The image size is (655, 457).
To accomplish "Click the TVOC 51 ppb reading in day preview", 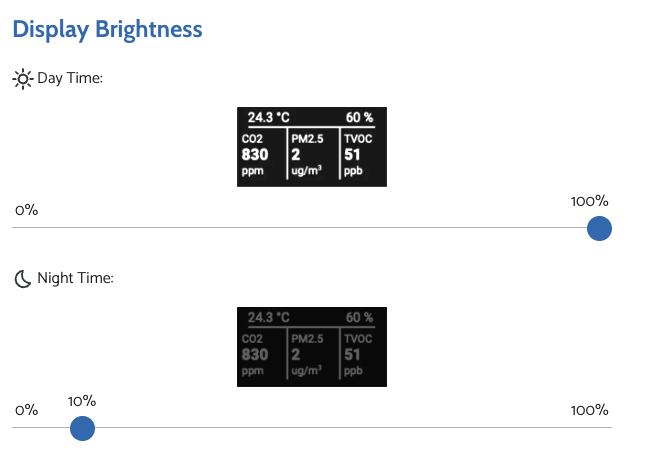I will tap(354, 156).
